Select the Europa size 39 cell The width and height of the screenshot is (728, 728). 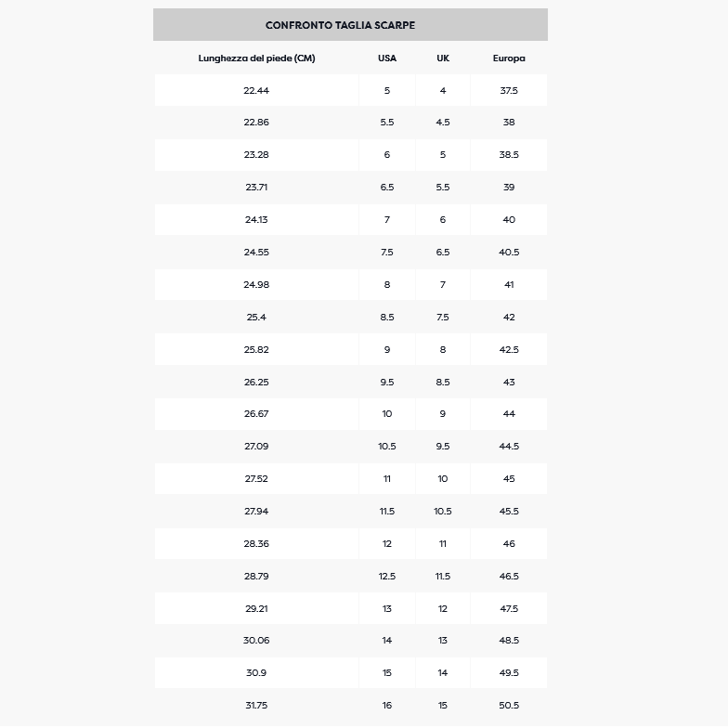[509, 188]
